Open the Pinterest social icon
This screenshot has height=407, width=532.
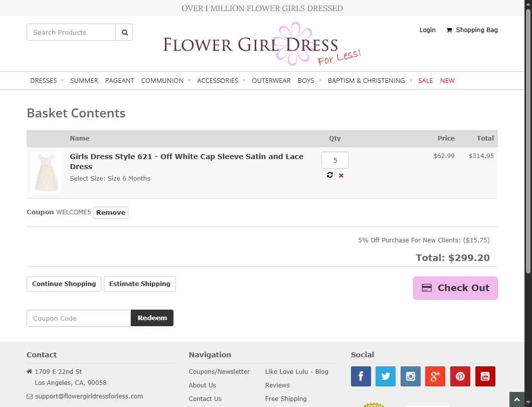pyautogui.click(x=460, y=376)
